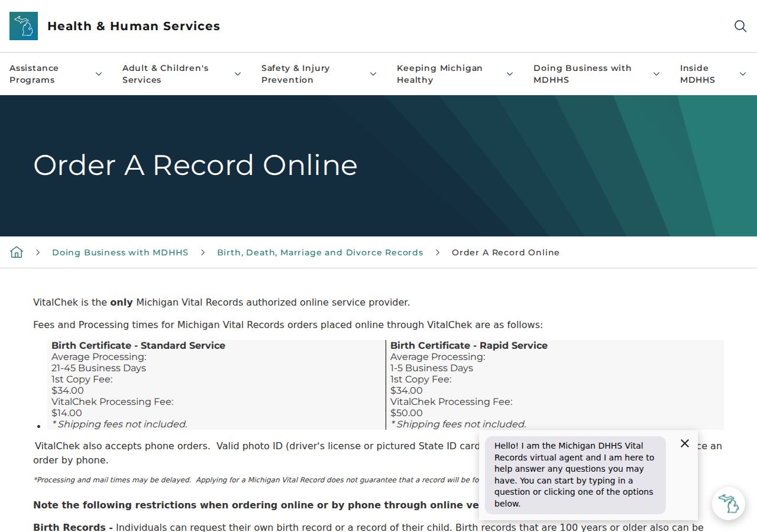Screen dimensions: 757x532
Task: Click the 1-5 Business Days text
Action: pos(432,368)
